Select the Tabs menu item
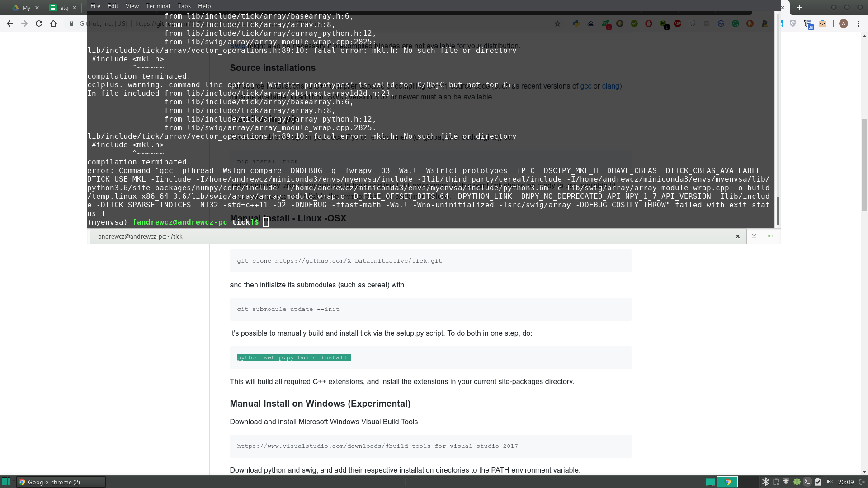Screen dimensions: 868x488 [x=184, y=6]
